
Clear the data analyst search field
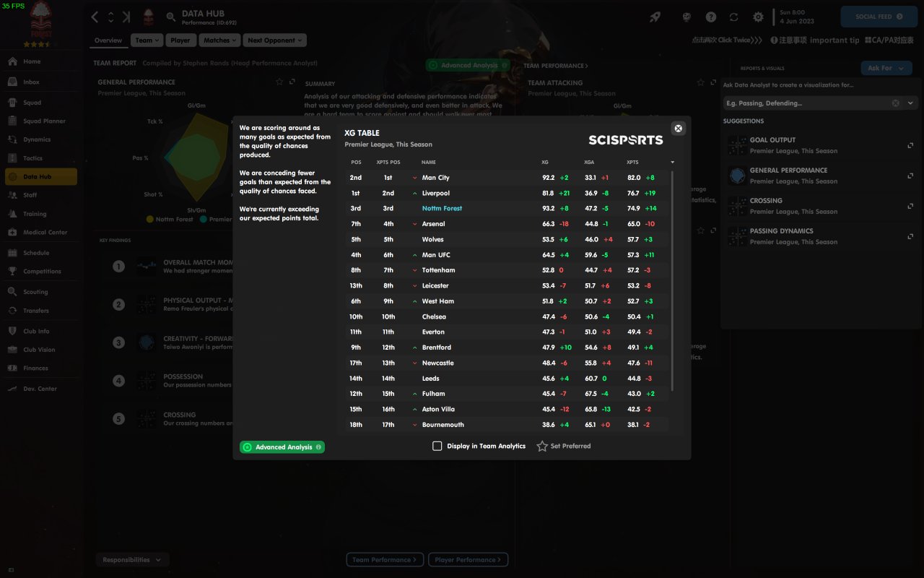point(896,103)
